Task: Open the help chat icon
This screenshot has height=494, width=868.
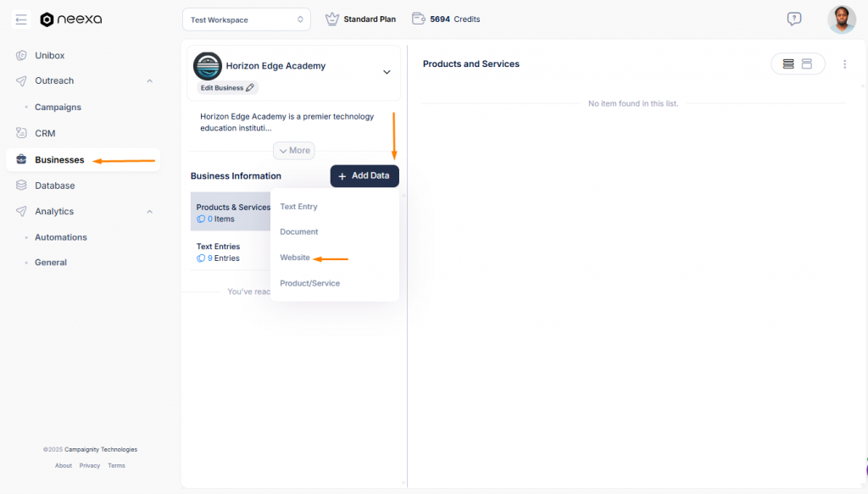Action: pos(793,19)
